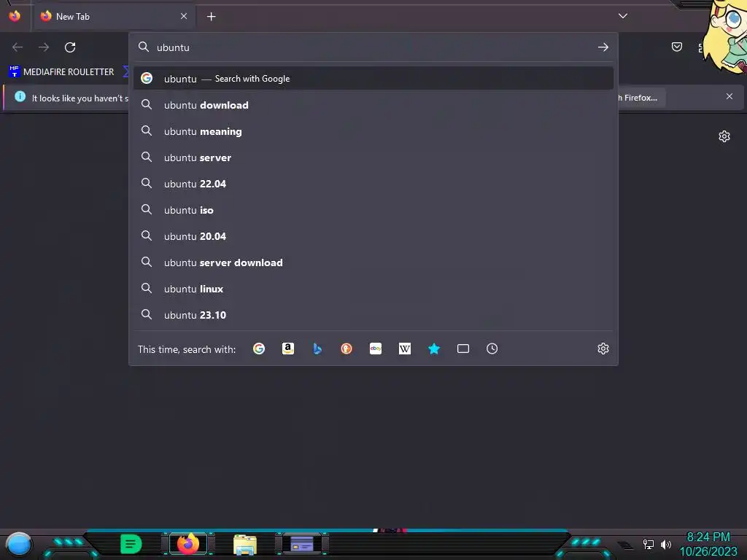Open the MEDIAFIRE ROULETTER bookmark
This screenshot has width=747, height=560.
point(61,72)
